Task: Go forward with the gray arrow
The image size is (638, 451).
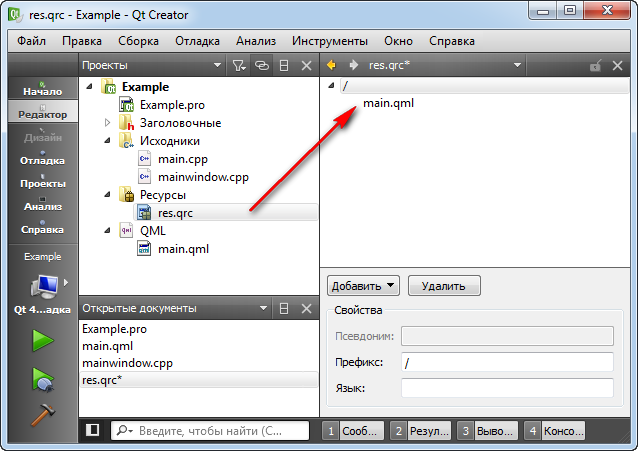Action: [x=354, y=65]
